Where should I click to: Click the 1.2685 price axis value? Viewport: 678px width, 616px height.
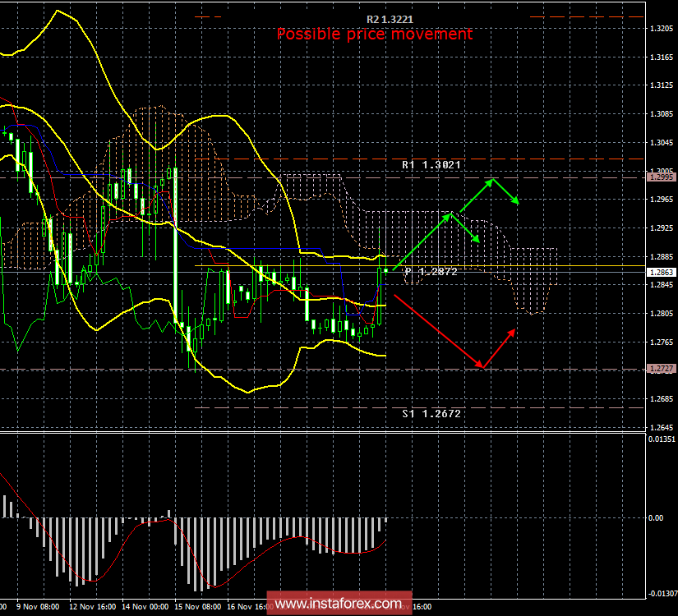pyautogui.click(x=662, y=398)
